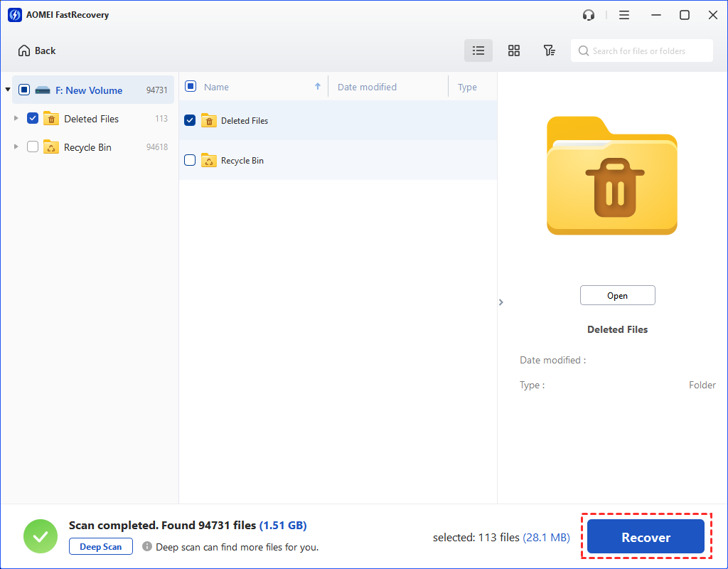Switch to grid thumbnail view
The width and height of the screenshot is (728, 569).
tap(514, 50)
